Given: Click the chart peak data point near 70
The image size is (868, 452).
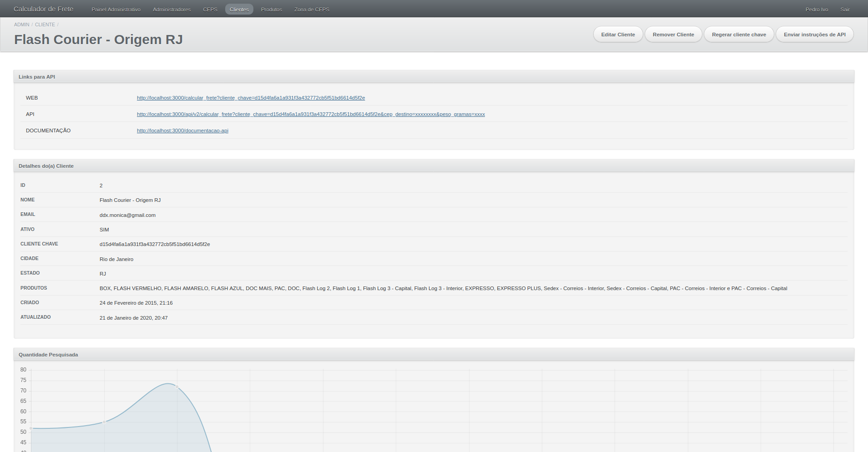Looking at the screenshot, I should (177, 387).
